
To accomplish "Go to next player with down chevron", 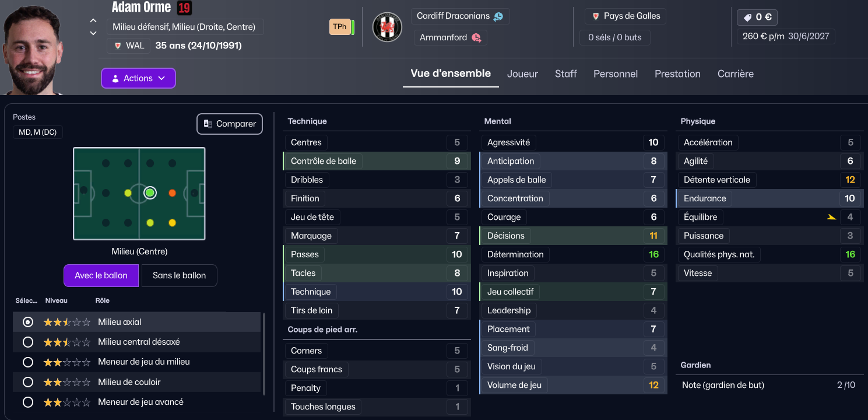I will pyautogui.click(x=93, y=33).
